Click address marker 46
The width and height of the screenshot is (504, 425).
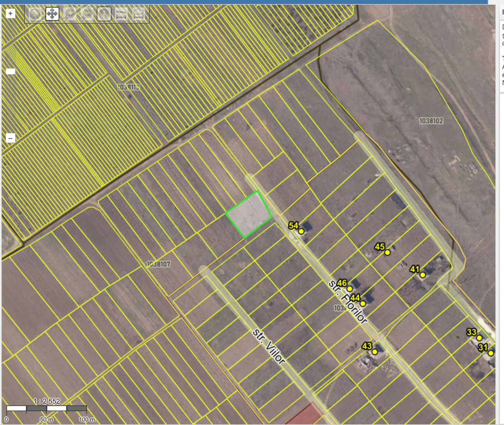(x=349, y=289)
